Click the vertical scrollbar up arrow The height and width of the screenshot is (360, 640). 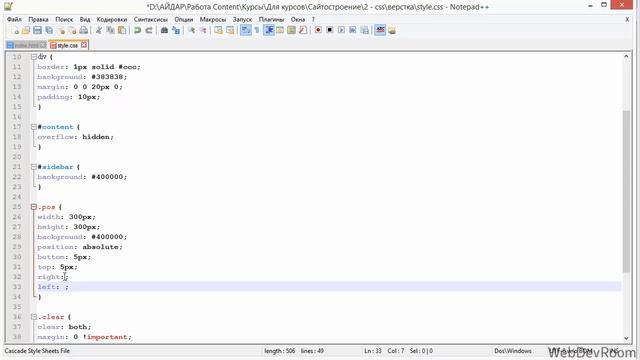tap(626, 56)
